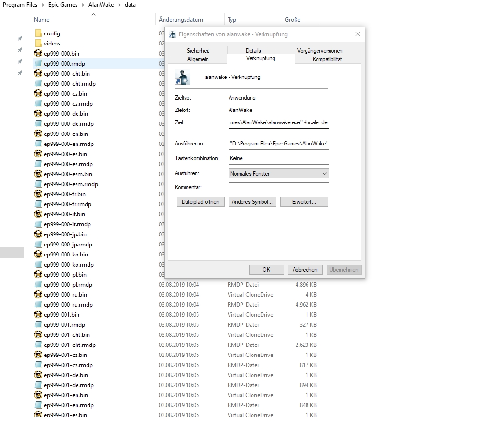This screenshot has height=423, width=504.
Task: Click the ep999-001.bin file icon
Action: tap(38, 314)
